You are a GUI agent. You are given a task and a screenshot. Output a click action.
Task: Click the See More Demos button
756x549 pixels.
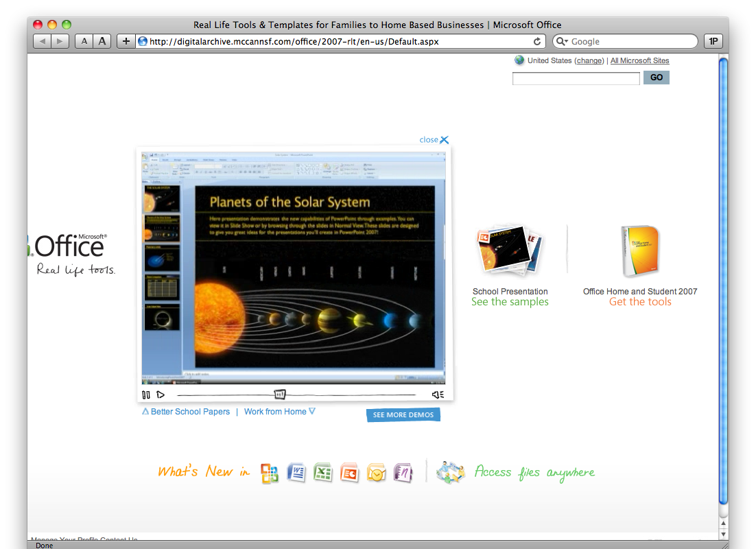pyautogui.click(x=403, y=415)
